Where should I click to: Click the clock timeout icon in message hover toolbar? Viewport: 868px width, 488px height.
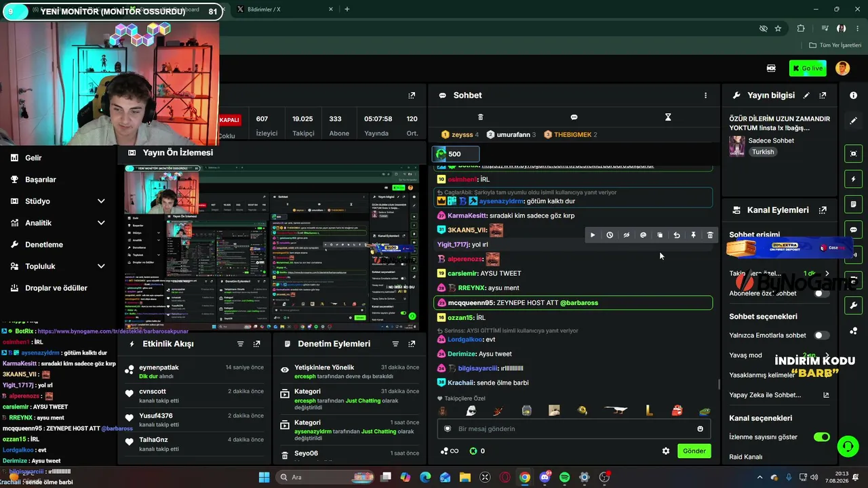[x=610, y=235]
